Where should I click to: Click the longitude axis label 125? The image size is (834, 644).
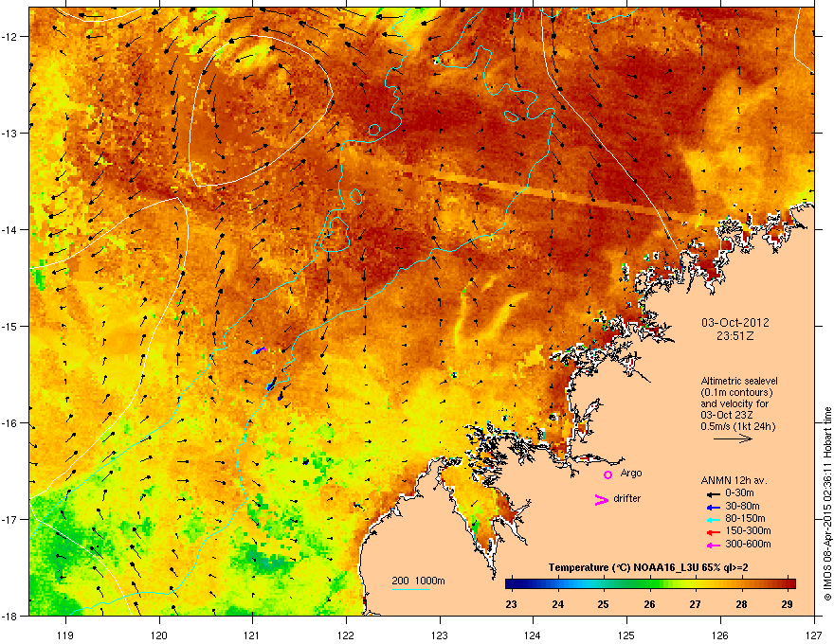pyautogui.click(x=626, y=635)
